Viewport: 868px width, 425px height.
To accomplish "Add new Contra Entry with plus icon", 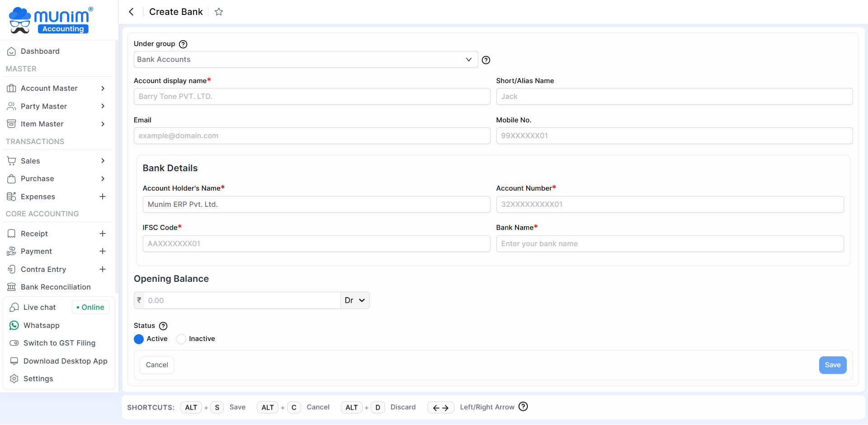I will coord(103,269).
